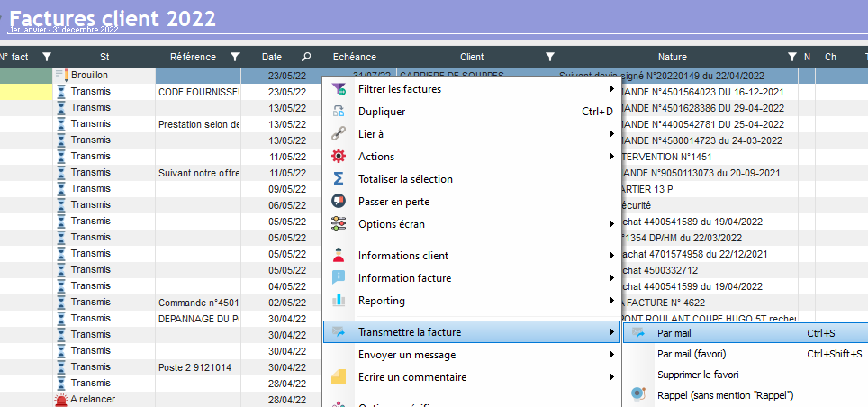Click the Rappel icon in submenu
This screenshot has height=407, width=868.
(x=638, y=394)
